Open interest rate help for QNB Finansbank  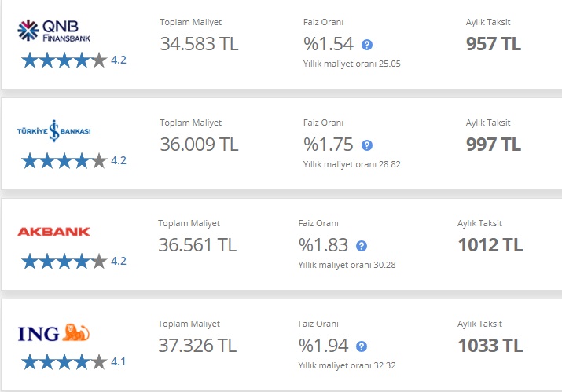(x=366, y=45)
